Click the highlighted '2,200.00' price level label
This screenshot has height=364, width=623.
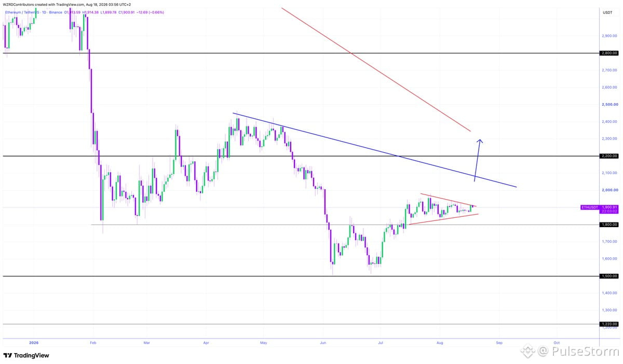pos(608,156)
